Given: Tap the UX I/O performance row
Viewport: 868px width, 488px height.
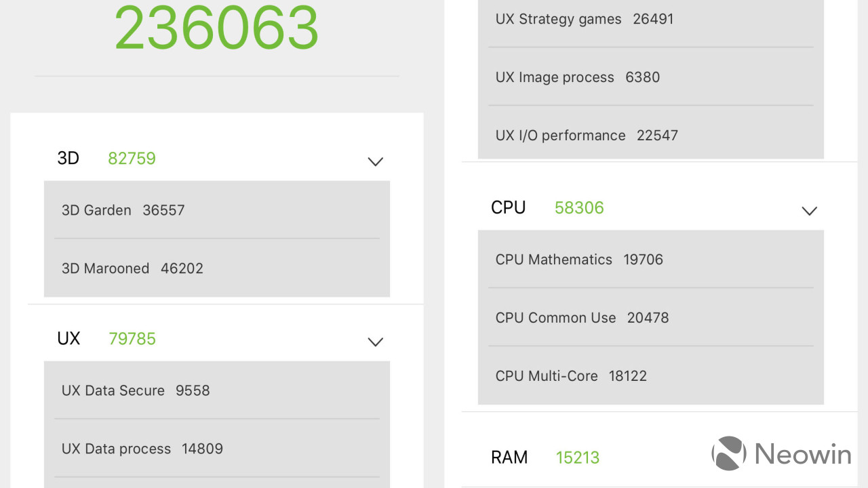Looking at the screenshot, I should [x=650, y=136].
